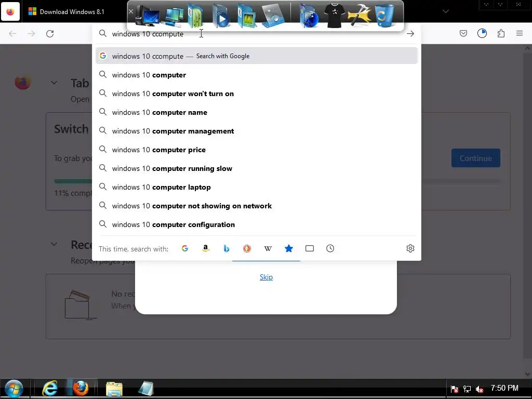This screenshot has width=532, height=399.
Task: Click the Skip link in the dialog
Action: click(266, 277)
